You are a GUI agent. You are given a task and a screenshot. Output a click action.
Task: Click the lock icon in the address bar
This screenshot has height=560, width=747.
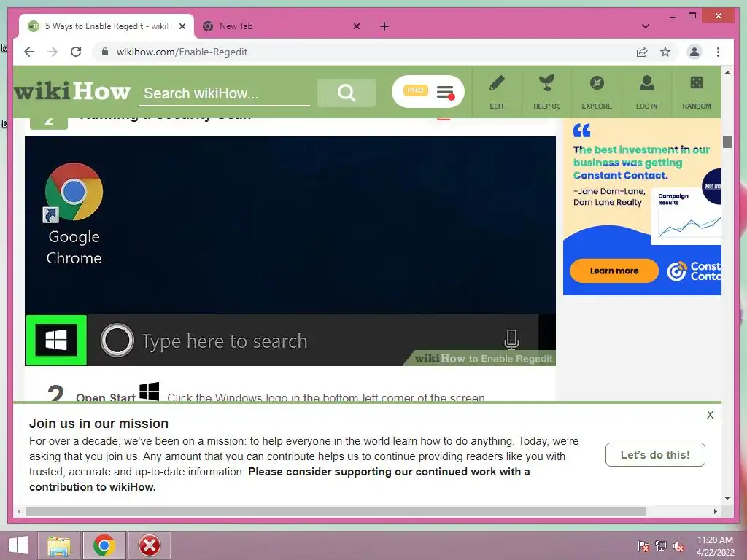(x=105, y=52)
